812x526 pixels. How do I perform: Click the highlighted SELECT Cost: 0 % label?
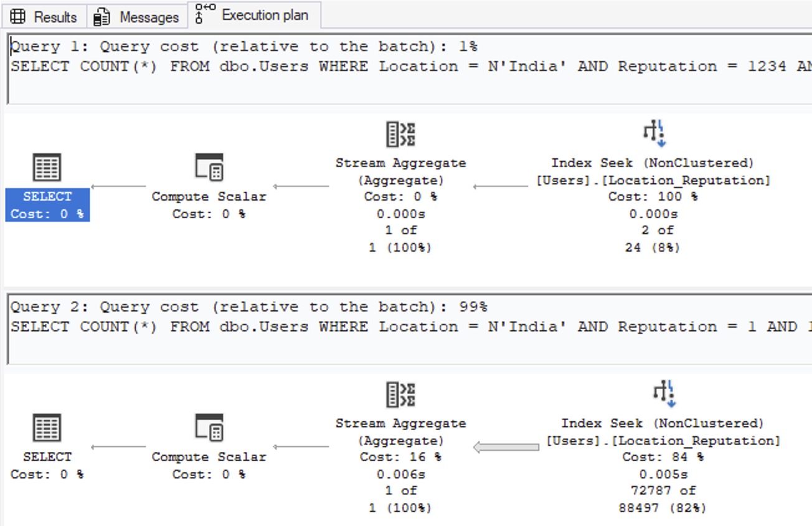[47, 205]
